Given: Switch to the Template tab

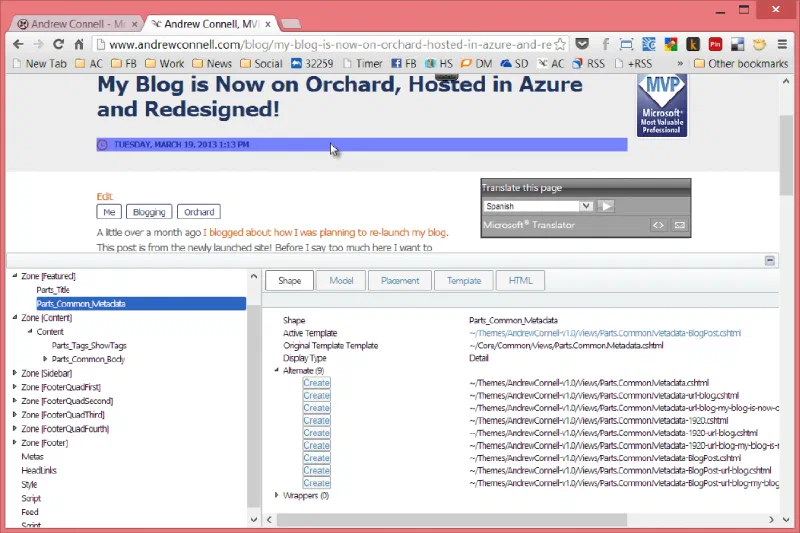Looking at the screenshot, I should click(464, 281).
